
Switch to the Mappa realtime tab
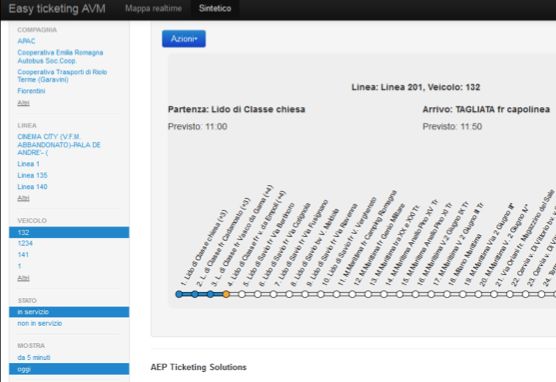pos(153,8)
